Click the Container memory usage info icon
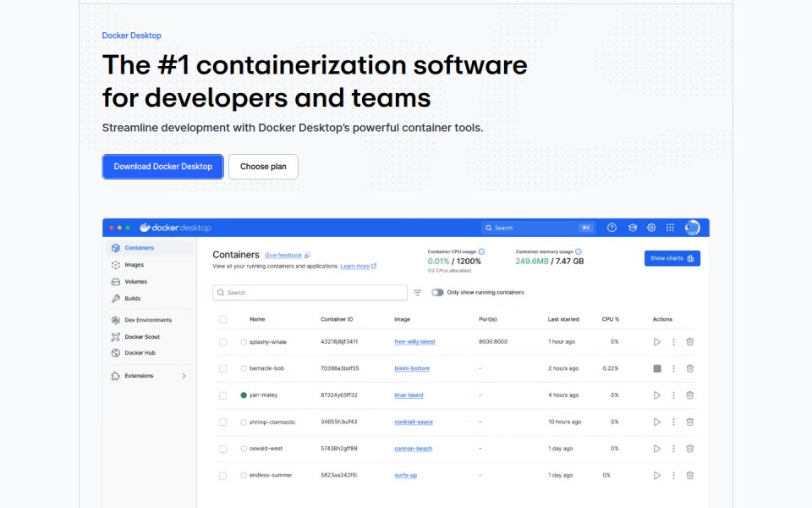812x508 pixels. click(578, 251)
